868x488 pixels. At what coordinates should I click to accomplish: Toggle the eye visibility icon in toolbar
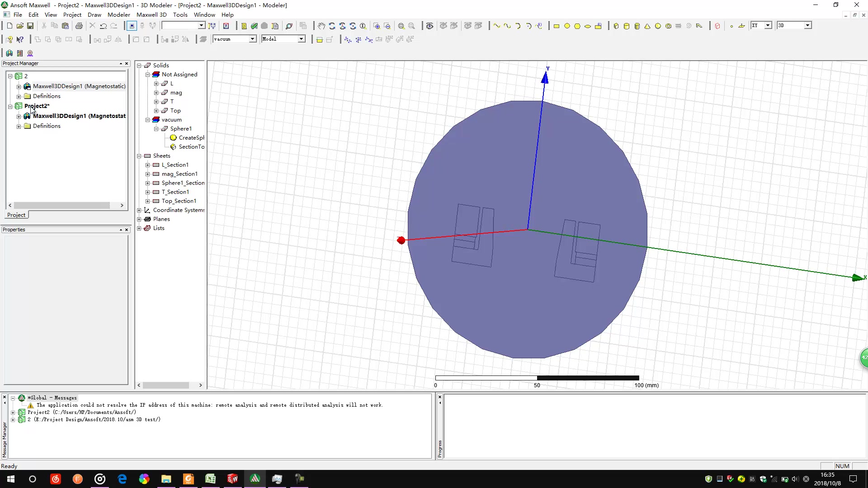(429, 26)
